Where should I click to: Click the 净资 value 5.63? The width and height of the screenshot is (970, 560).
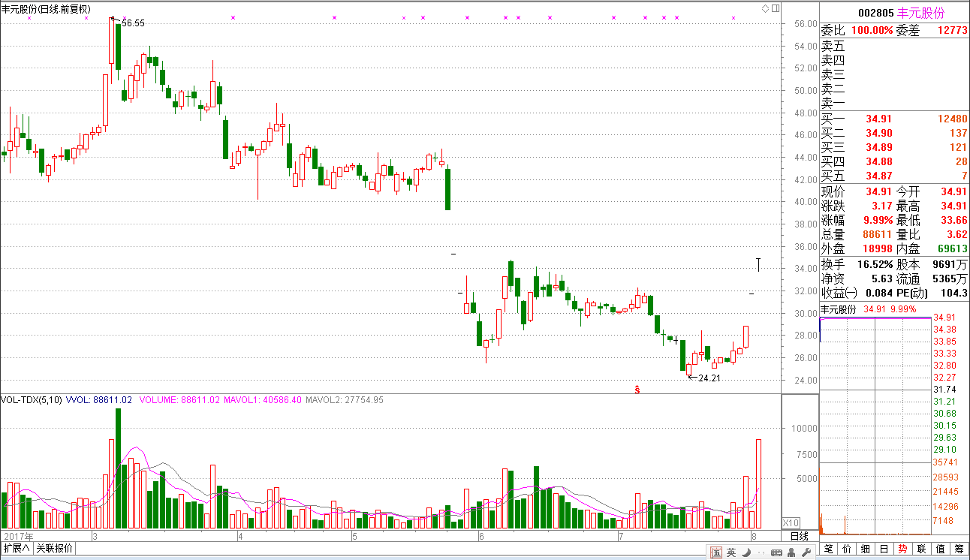pos(882,278)
